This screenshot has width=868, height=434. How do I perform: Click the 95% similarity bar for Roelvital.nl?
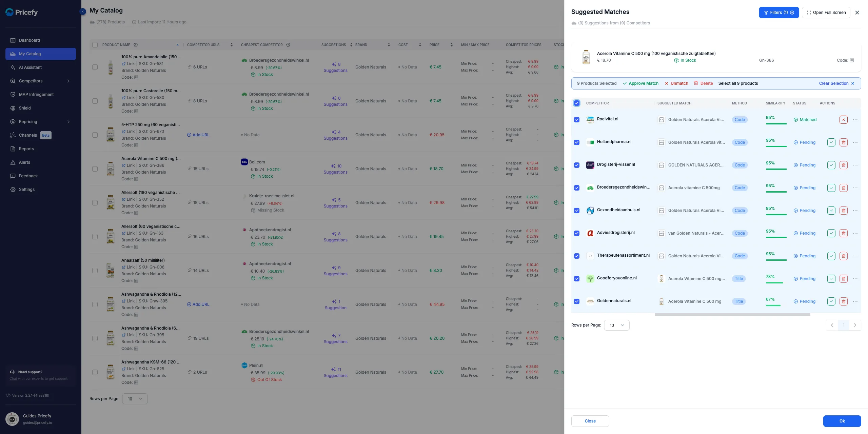(776, 124)
